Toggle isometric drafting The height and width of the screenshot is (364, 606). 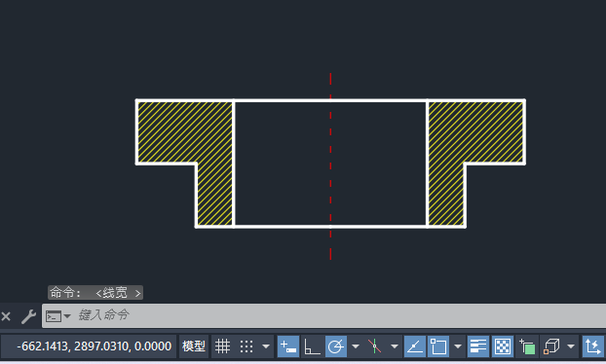tap(374, 346)
